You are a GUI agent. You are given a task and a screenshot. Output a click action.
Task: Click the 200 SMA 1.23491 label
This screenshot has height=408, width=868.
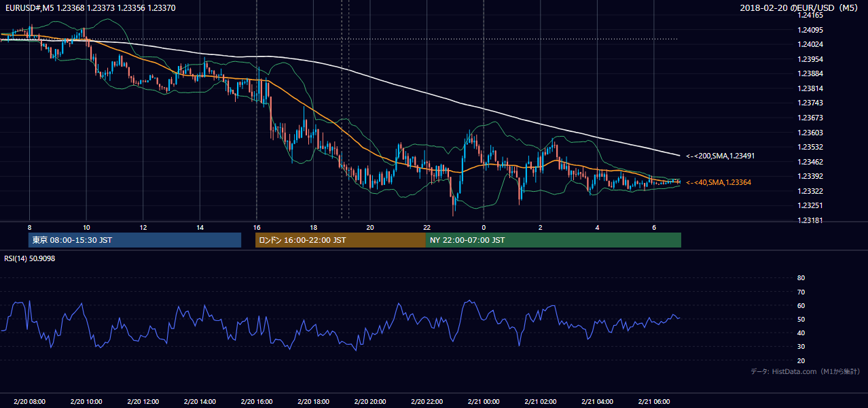(720, 156)
